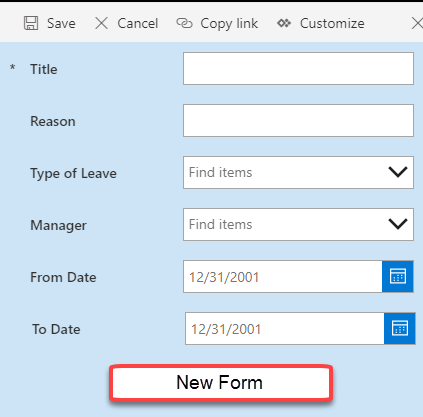The image size is (423, 417).
Task: Click the From Date text box
Action: point(283,277)
